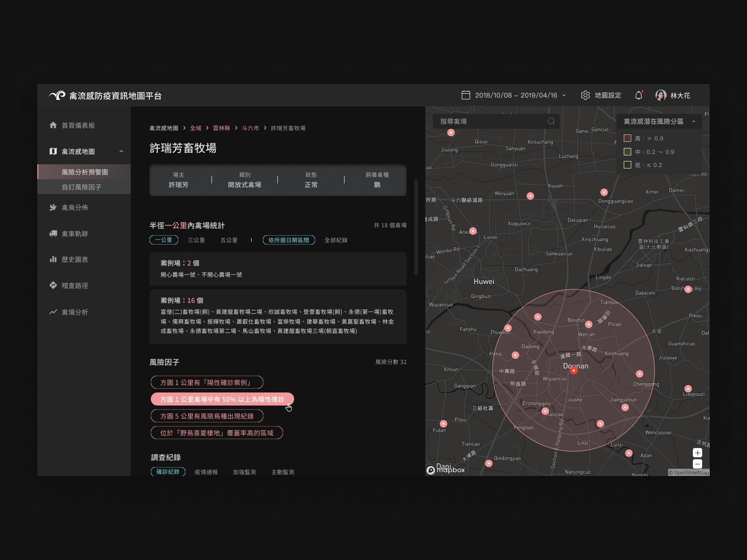Open 禽場分析 trend line icon
The height and width of the screenshot is (560, 747).
[53, 312]
